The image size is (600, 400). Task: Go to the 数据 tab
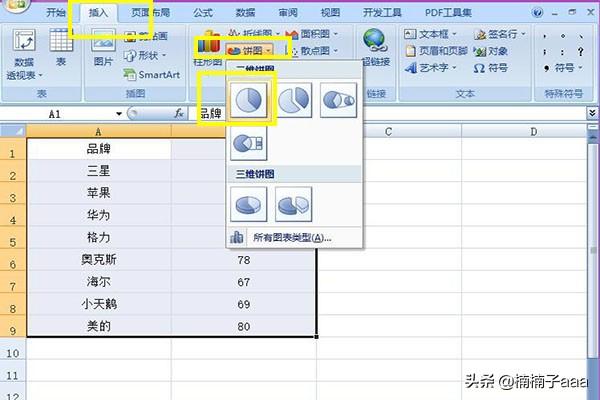tap(245, 13)
